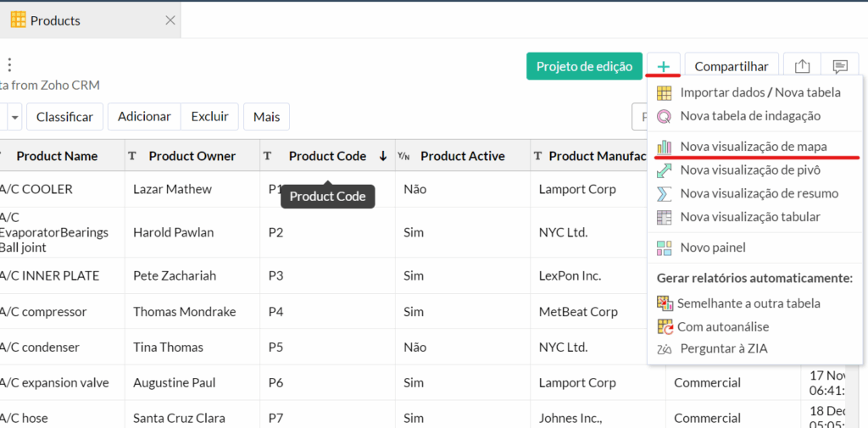Click the tabular view icon

click(x=664, y=217)
